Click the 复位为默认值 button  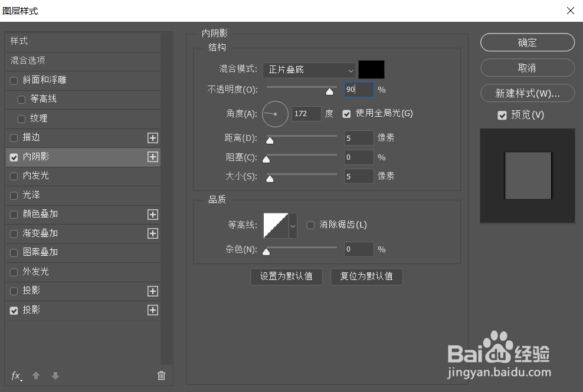[366, 276]
